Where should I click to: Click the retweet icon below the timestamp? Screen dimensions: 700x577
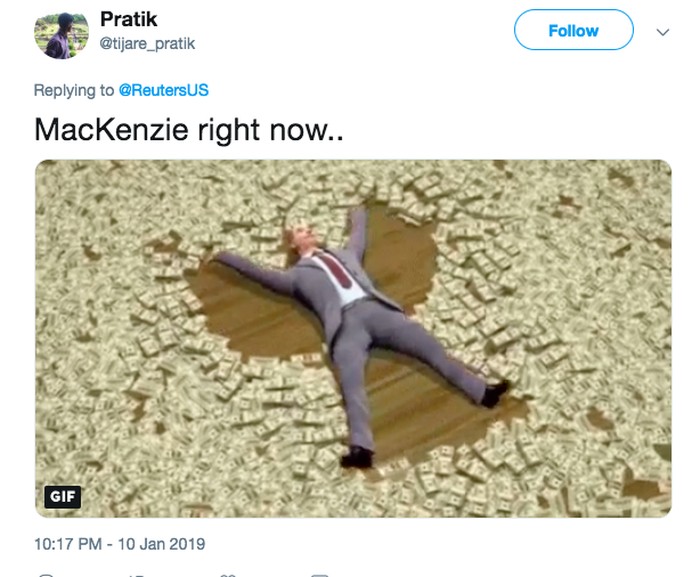(x=135, y=575)
